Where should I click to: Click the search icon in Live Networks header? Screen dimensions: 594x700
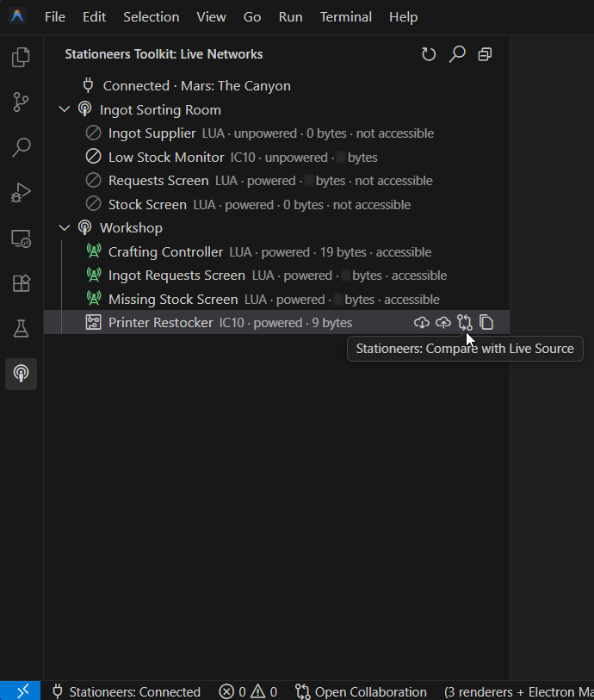click(x=457, y=54)
